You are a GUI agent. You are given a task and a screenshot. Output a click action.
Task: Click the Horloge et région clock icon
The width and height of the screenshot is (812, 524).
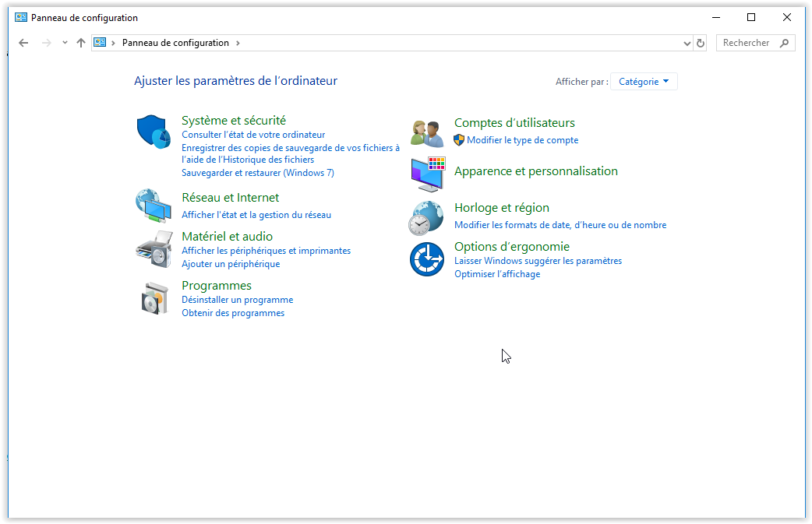click(427, 217)
